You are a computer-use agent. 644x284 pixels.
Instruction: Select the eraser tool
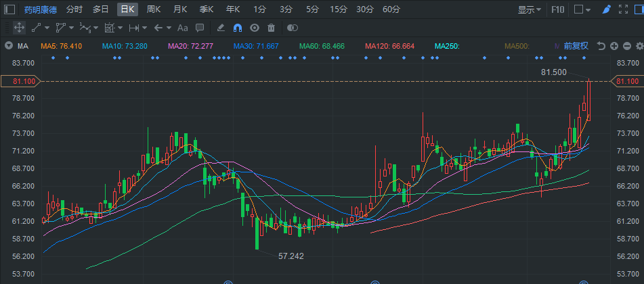221,28
